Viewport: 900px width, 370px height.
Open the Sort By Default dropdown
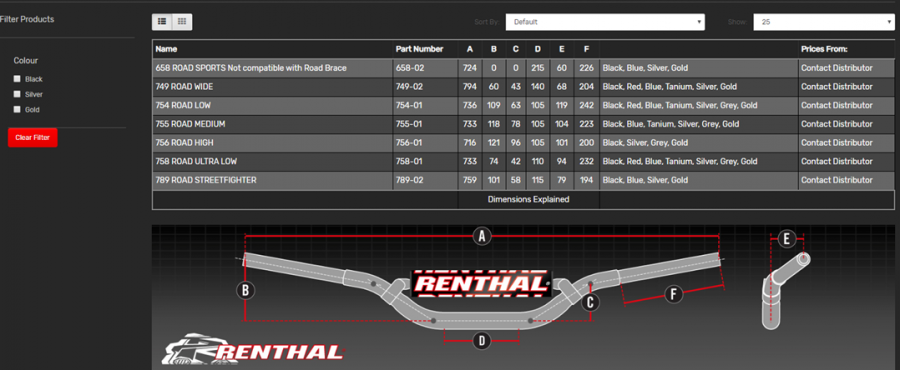click(x=605, y=22)
